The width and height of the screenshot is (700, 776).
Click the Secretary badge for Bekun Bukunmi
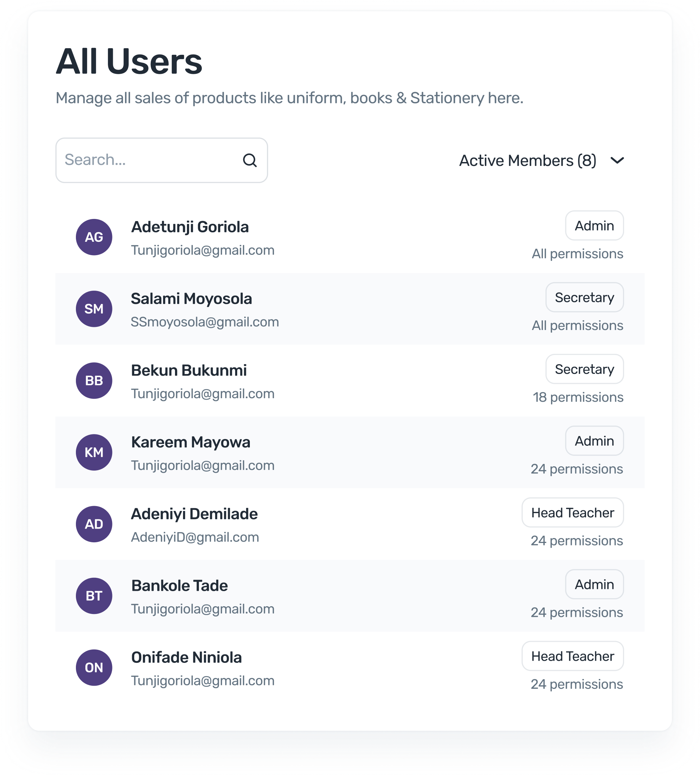pyautogui.click(x=585, y=369)
